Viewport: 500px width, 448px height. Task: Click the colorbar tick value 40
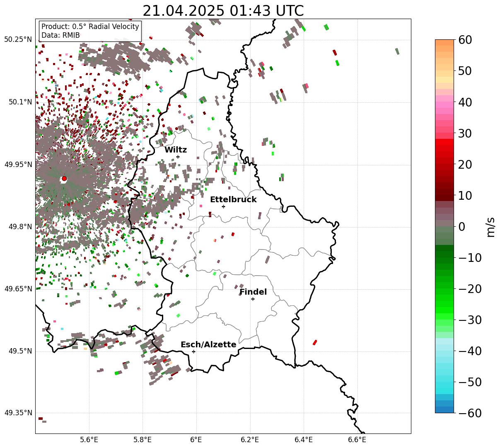(465, 102)
